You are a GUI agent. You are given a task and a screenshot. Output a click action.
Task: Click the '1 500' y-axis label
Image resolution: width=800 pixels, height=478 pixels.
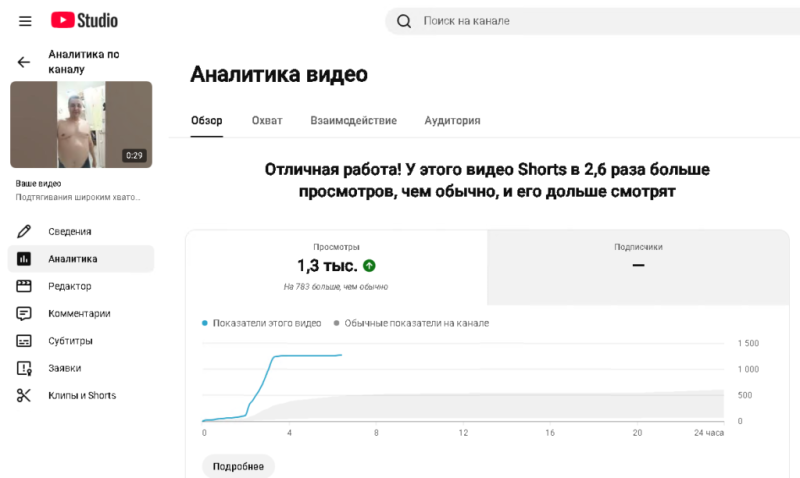[748, 343]
